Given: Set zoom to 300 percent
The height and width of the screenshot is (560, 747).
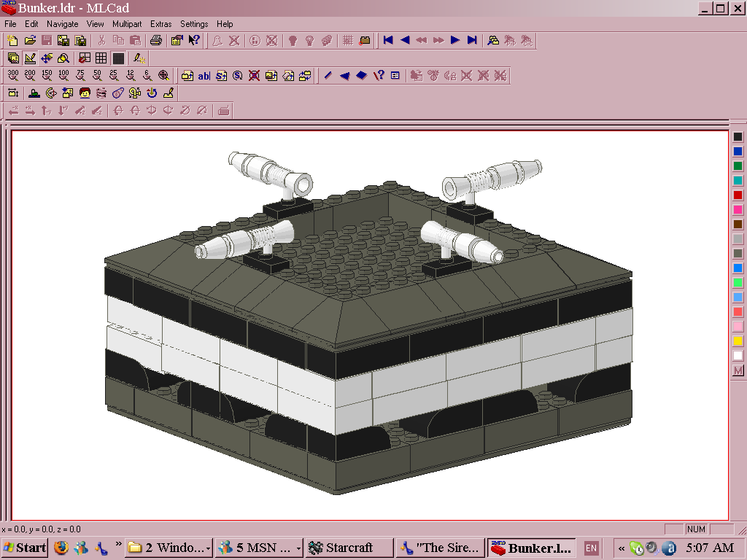Looking at the screenshot, I should click(x=13, y=75).
